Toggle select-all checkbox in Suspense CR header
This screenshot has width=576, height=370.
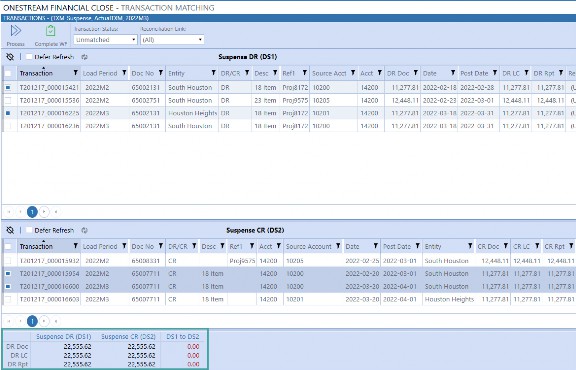8,246
